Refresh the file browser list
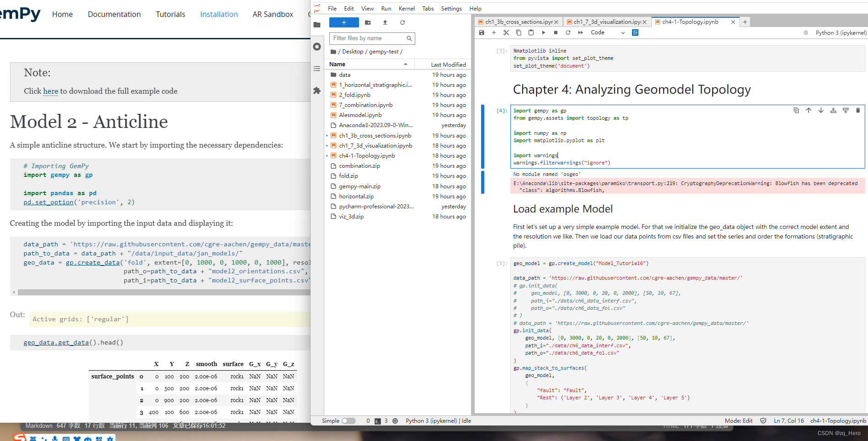Screen dimensions: 868x441 point(402,22)
